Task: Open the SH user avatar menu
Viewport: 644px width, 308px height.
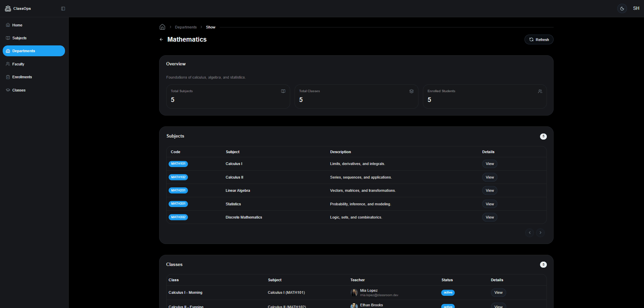Action: coord(636,8)
